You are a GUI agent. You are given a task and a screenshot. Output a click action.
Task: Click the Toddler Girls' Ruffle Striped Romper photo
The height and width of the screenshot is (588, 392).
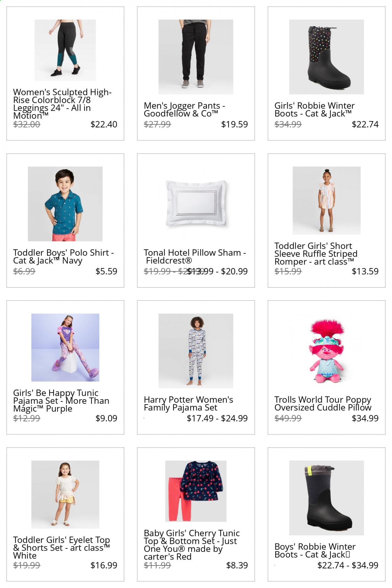click(326, 200)
